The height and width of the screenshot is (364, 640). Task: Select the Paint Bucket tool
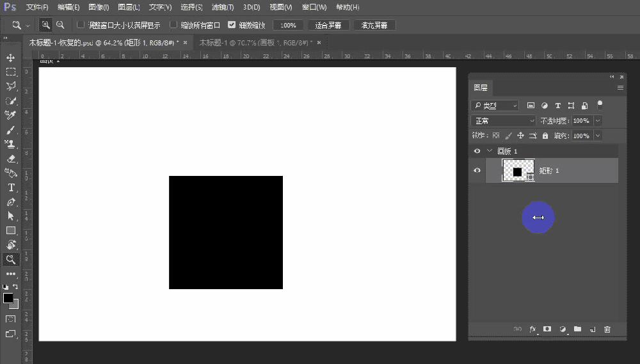(11, 173)
